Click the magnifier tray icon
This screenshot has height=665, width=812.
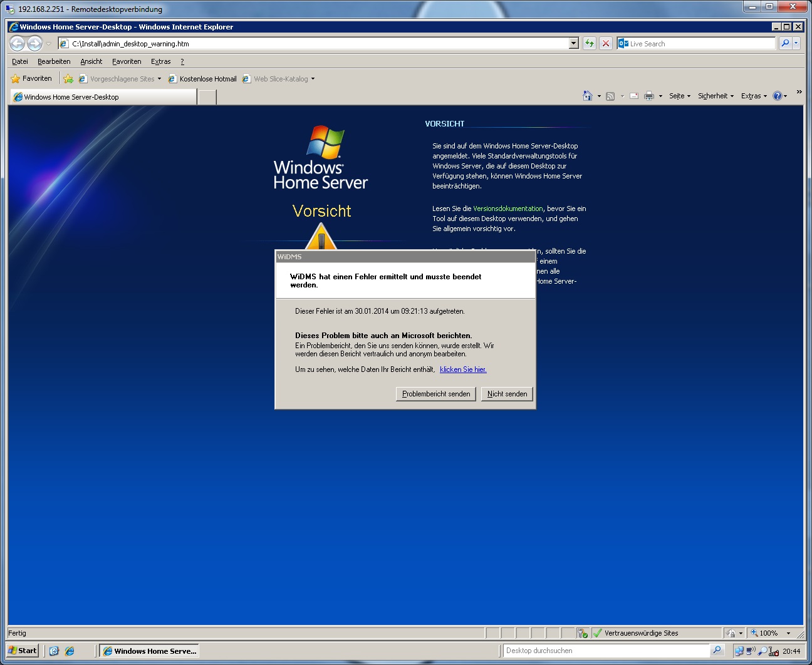(x=762, y=651)
